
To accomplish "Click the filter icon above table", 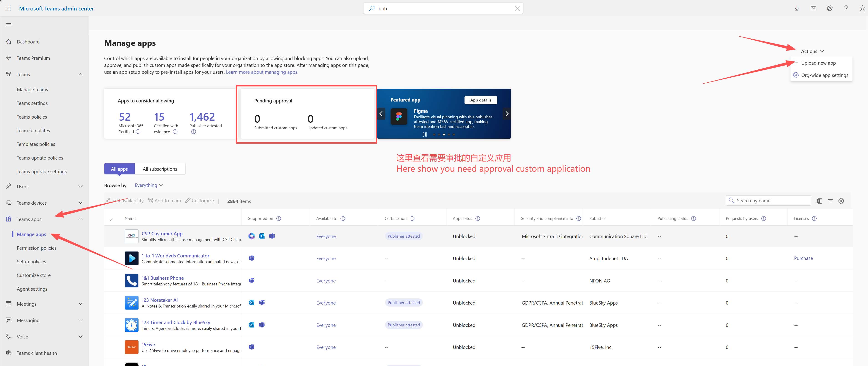I will (830, 201).
